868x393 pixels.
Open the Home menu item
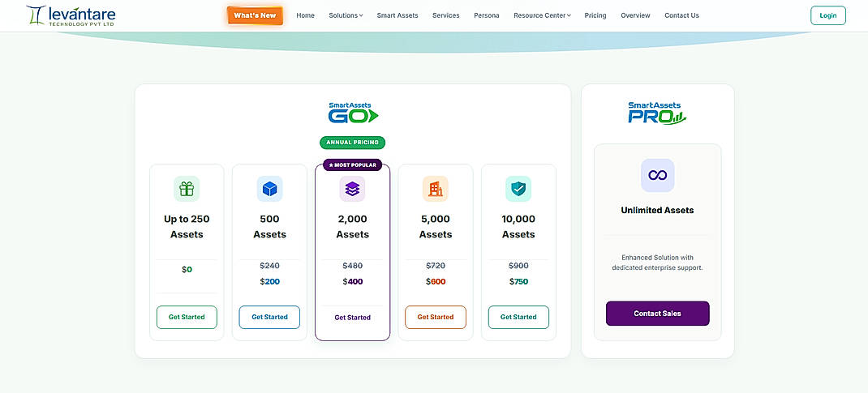point(306,15)
